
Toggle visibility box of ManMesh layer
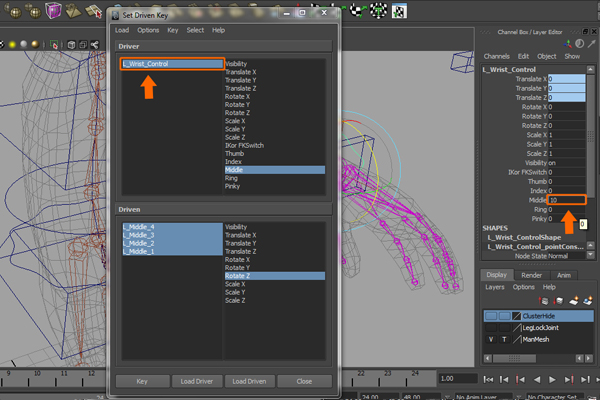(x=491, y=340)
